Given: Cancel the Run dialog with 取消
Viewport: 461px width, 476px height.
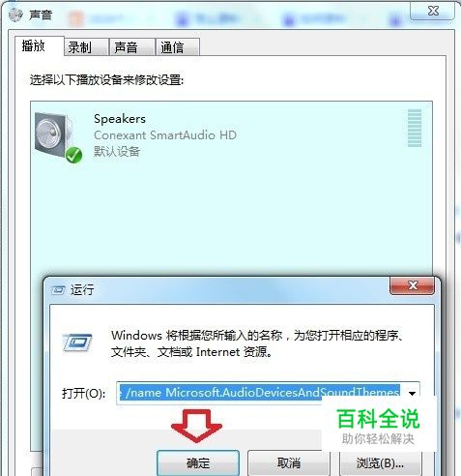Looking at the screenshot, I should pyautogui.click(x=289, y=463).
